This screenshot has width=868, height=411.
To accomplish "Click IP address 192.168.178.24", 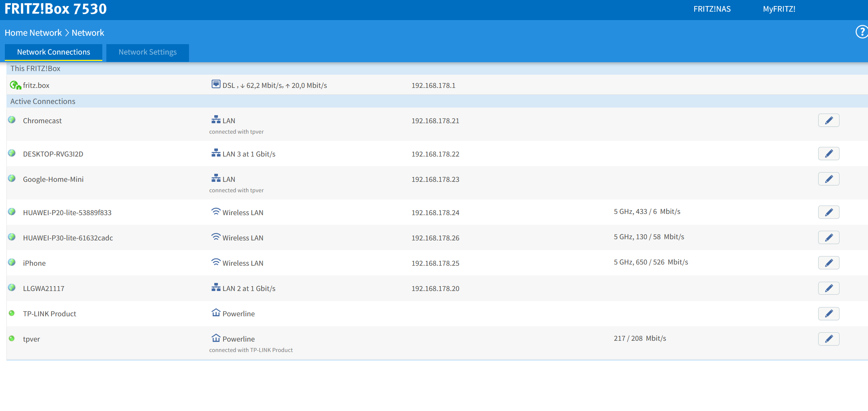I will click(x=435, y=213).
